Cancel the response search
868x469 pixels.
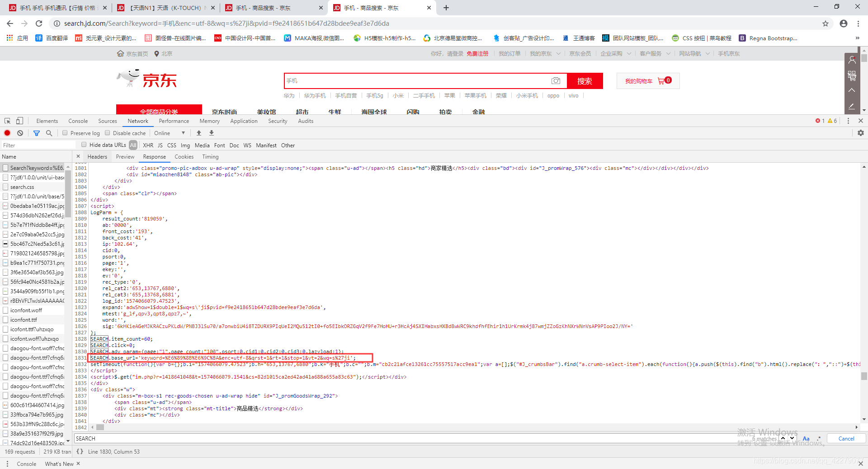[846, 438]
